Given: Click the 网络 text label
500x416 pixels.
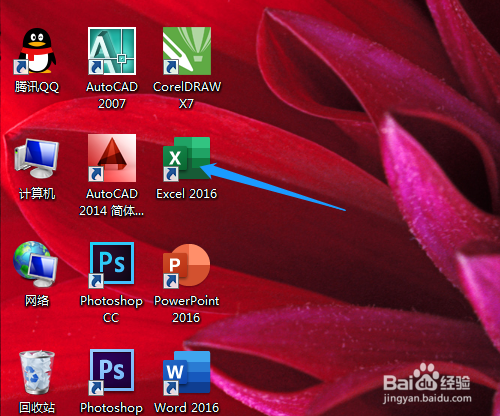Looking at the screenshot, I should tap(37, 301).
